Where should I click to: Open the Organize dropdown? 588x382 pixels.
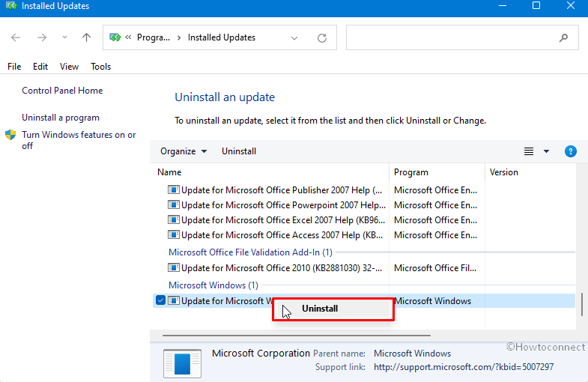point(184,151)
